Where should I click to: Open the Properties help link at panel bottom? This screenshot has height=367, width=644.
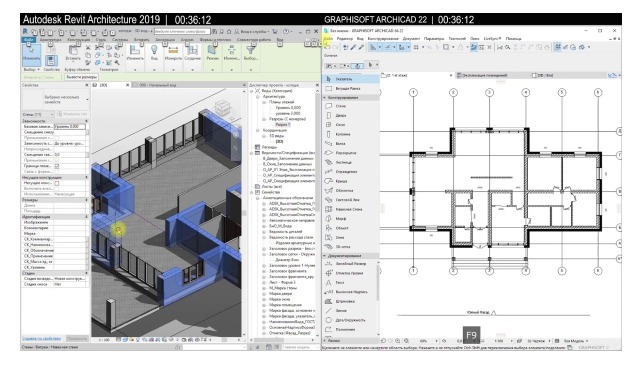41,339
